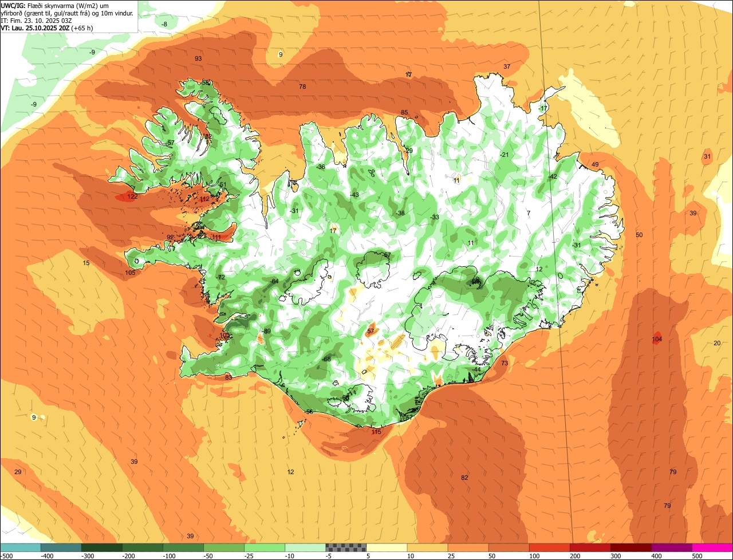Image resolution: width=733 pixels, height=560 pixels.
Task: Select the map value 112
Action: tap(205, 199)
